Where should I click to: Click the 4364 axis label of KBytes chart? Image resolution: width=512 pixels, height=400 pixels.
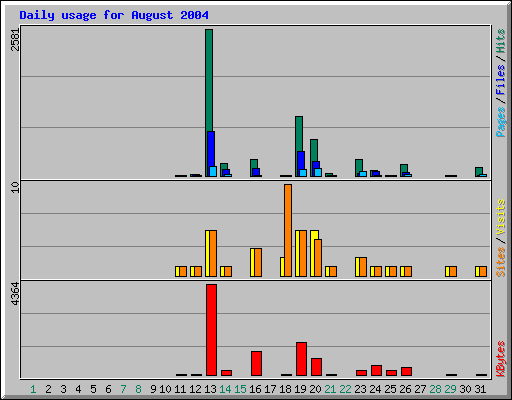pyautogui.click(x=15, y=294)
